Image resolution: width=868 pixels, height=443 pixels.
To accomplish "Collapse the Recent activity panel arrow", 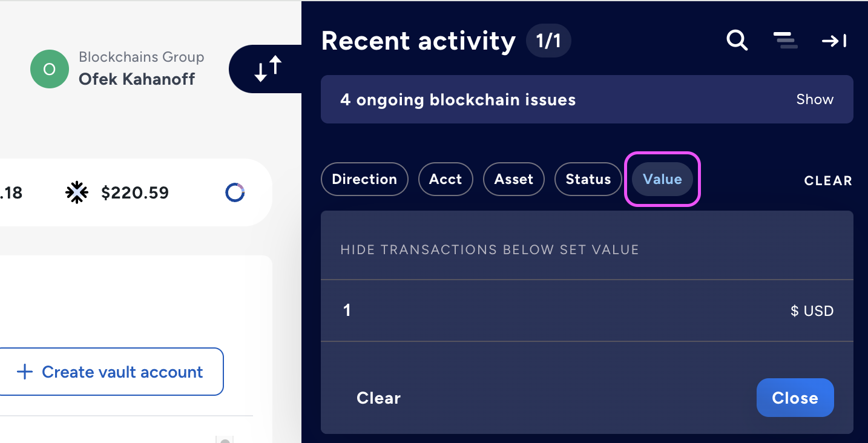I will (833, 41).
